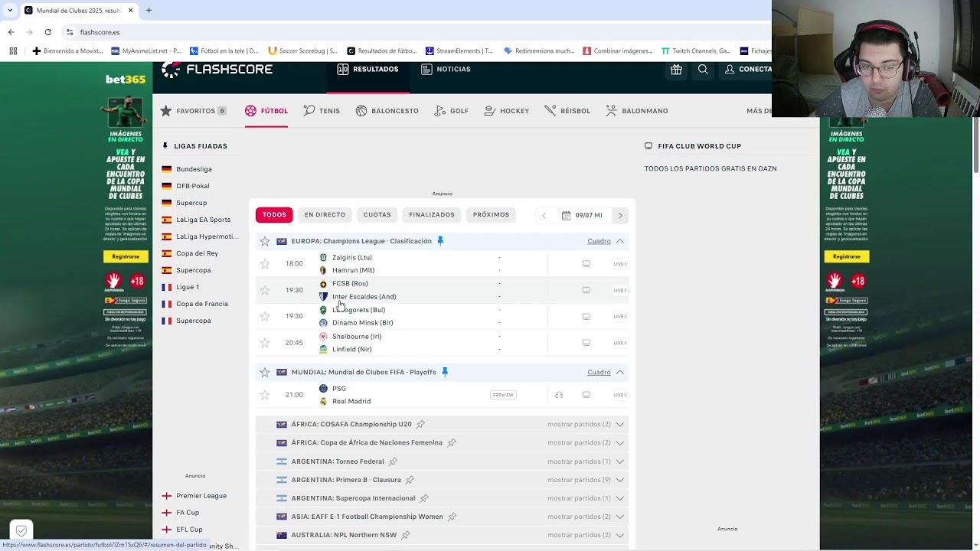Expand Argentina Torneo Federal matches
Image resolution: width=980 pixels, height=551 pixels.
pos(586,461)
